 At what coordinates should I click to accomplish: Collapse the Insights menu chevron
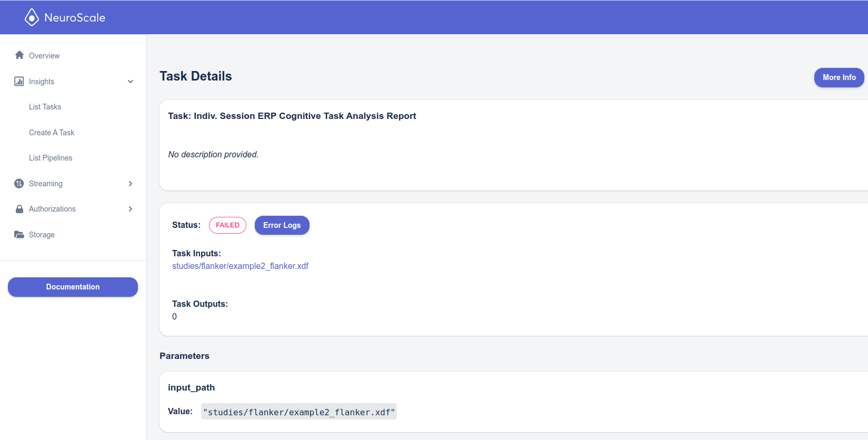131,82
